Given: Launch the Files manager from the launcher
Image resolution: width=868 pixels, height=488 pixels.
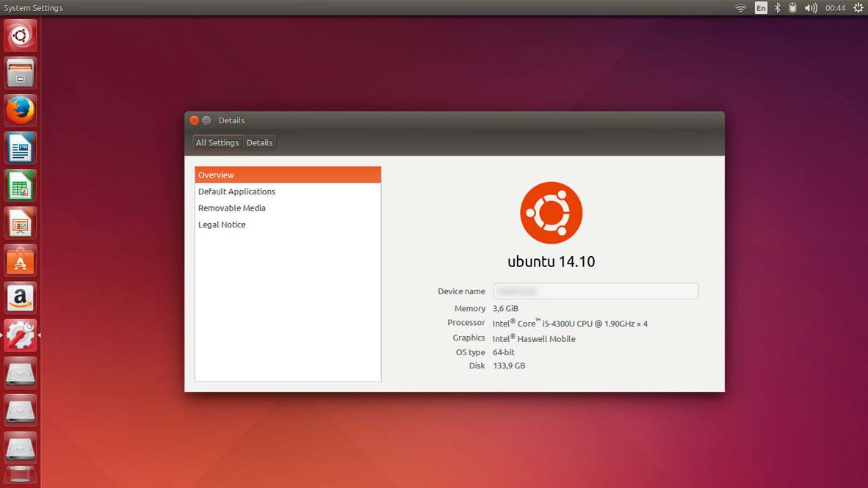Looking at the screenshot, I should coord(21,73).
